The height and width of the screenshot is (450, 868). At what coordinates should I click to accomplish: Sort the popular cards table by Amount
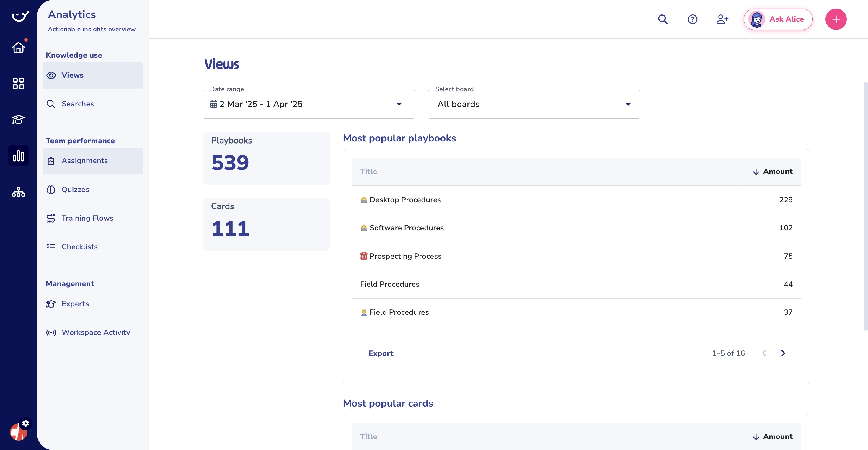(772, 436)
